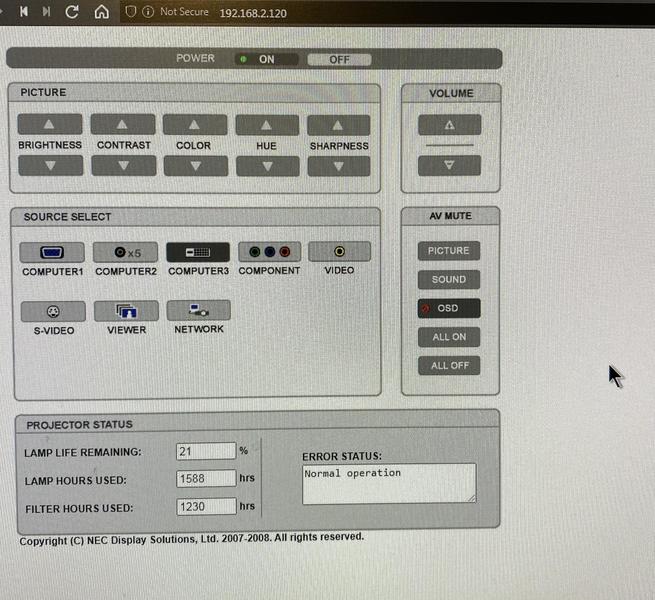
Task: Select the COMPONENT source input
Action: point(269,252)
